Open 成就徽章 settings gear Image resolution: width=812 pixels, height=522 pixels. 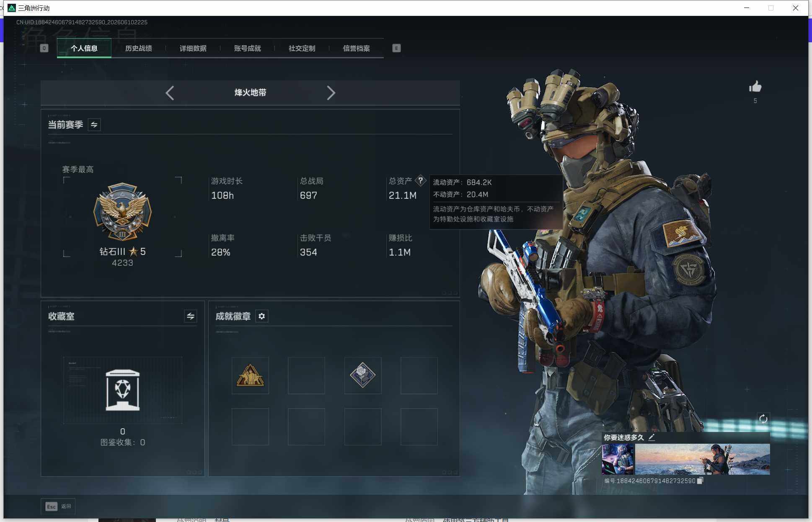pos(262,316)
